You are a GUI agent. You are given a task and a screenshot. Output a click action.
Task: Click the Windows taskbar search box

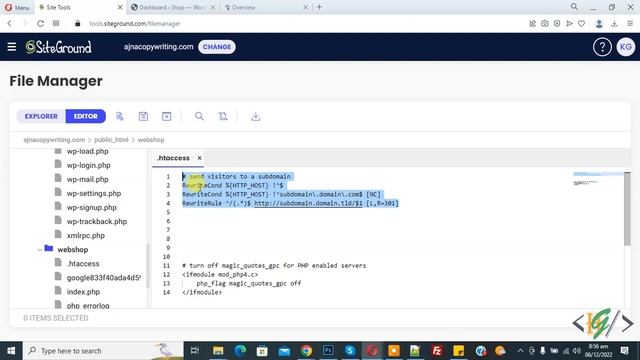click(x=103, y=351)
